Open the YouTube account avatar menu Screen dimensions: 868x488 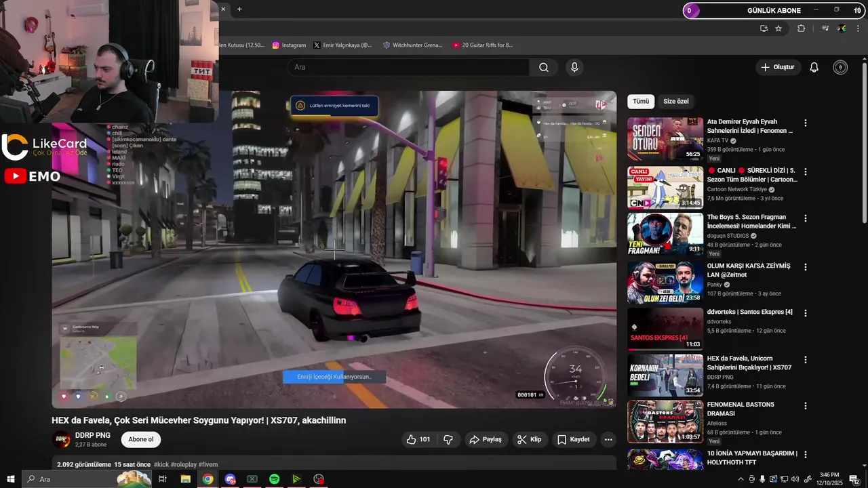click(840, 67)
